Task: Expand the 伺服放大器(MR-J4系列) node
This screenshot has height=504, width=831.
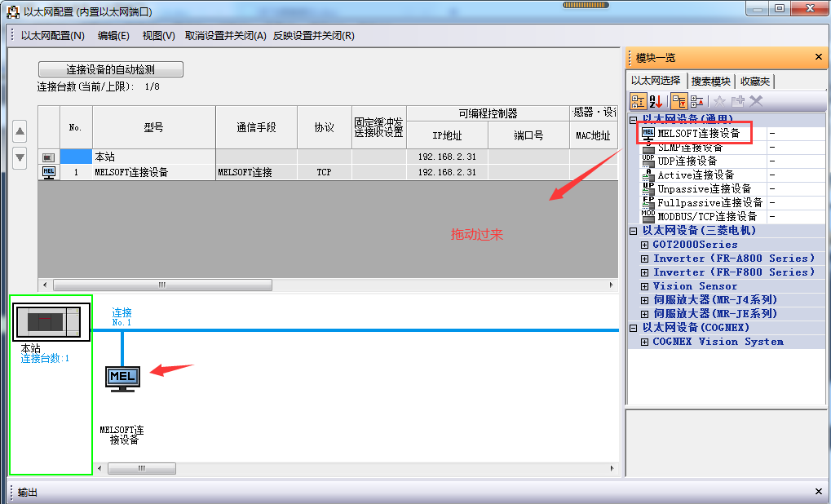Action: (644, 300)
